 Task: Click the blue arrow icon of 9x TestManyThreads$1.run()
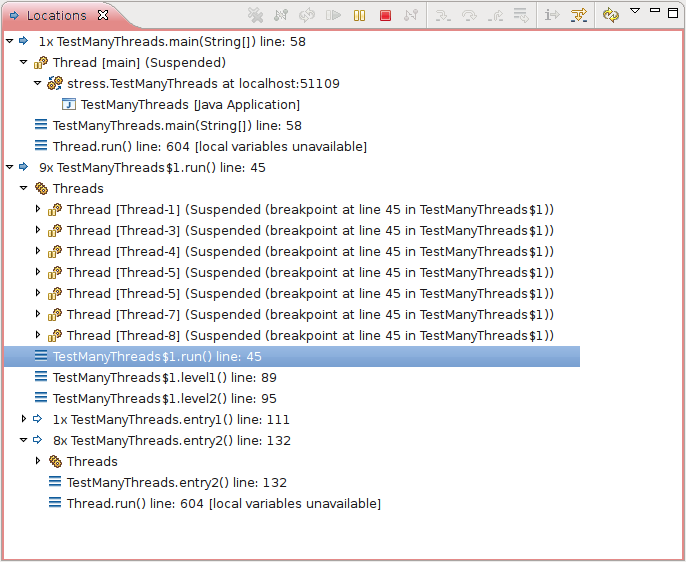coord(24,167)
